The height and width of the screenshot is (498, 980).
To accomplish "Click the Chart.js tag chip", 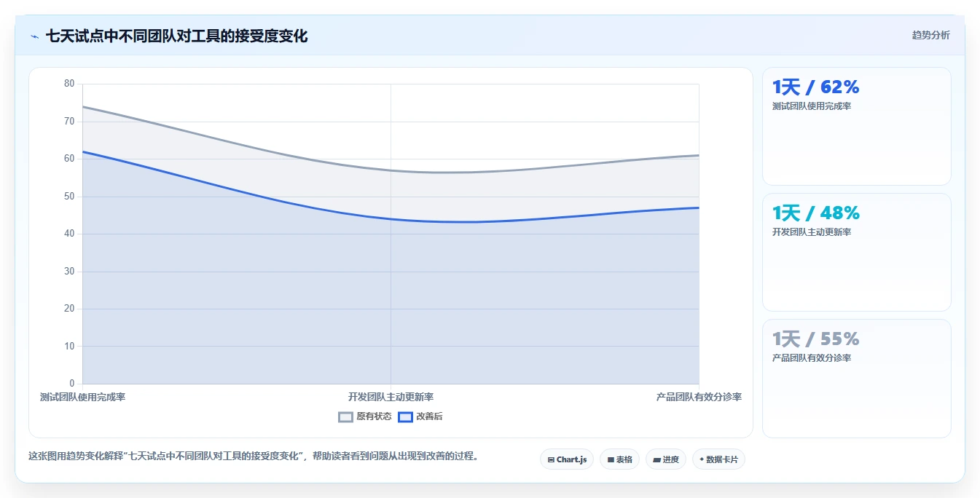I will (567, 459).
